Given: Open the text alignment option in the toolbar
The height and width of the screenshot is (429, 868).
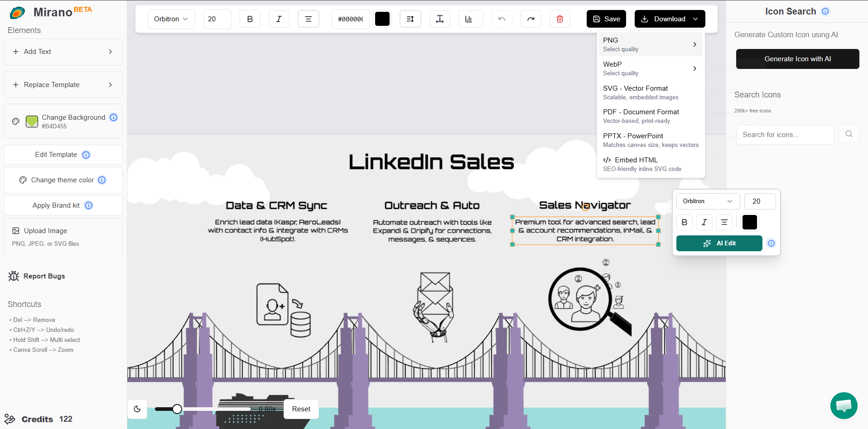Looking at the screenshot, I should 308,19.
